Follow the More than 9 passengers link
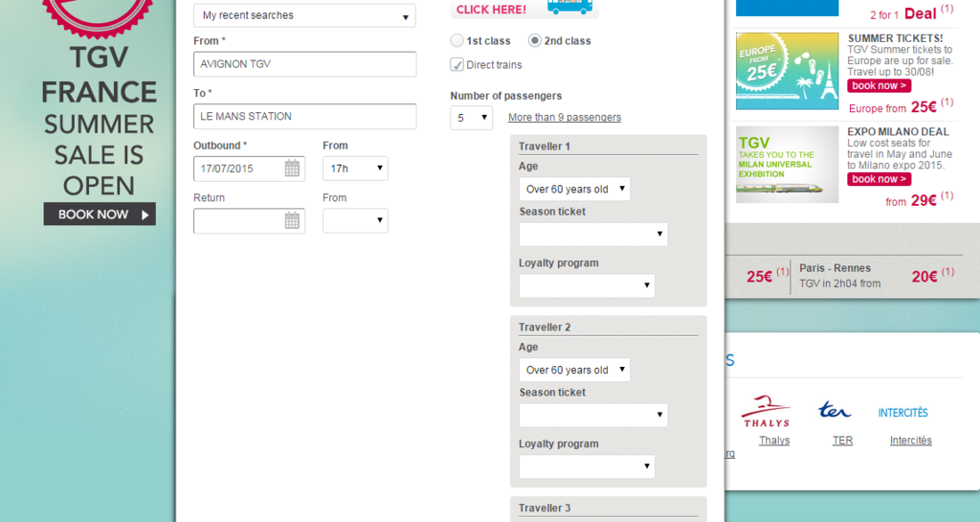This screenshot has height=522, width=980. 565,118
